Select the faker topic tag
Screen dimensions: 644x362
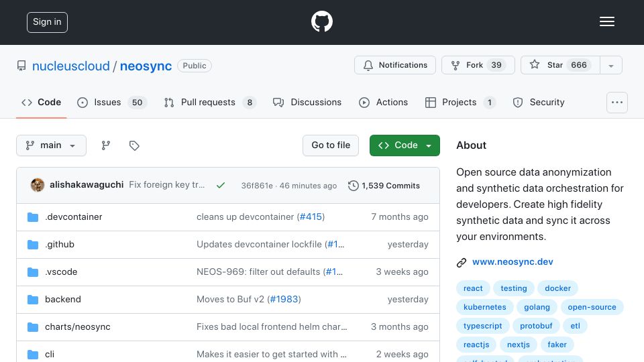click(x=557, y=345)
